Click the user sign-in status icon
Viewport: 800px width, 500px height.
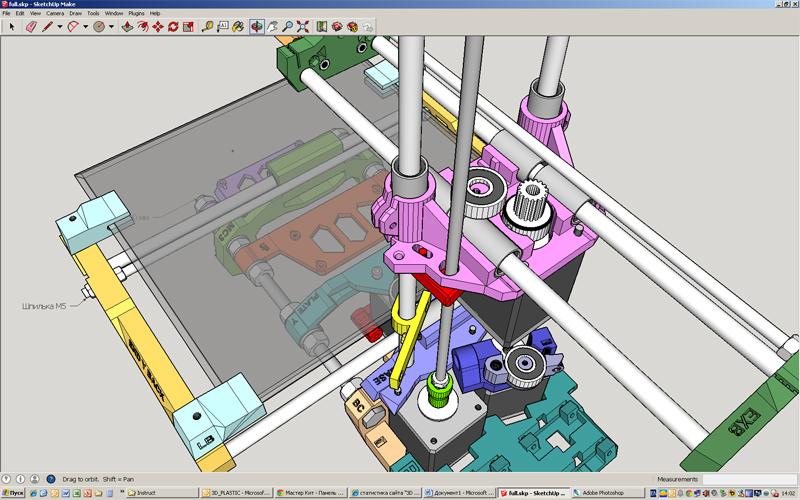coord(35,479)
